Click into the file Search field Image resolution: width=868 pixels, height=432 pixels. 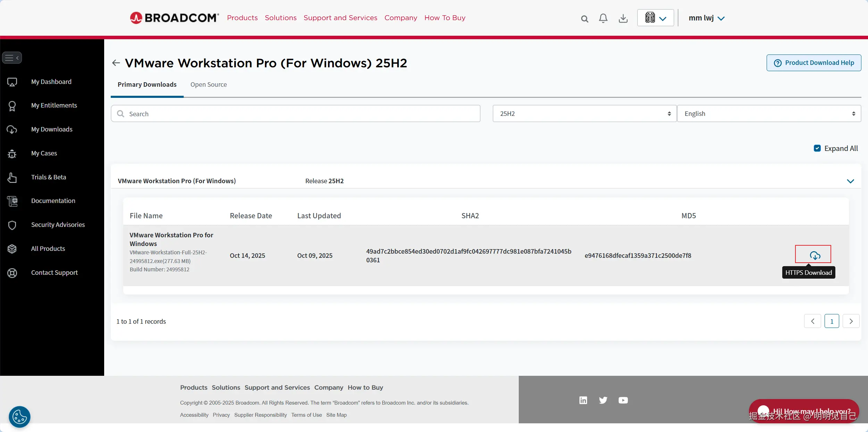295,114
